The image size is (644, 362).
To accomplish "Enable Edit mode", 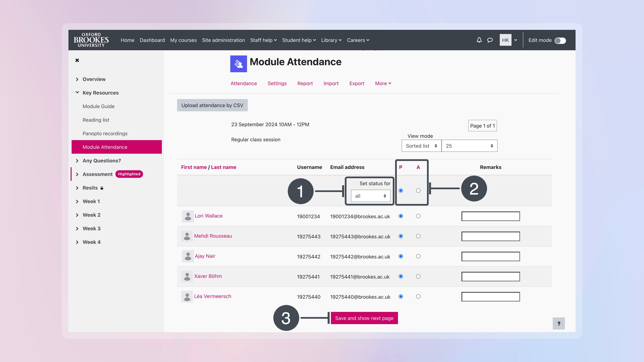I will pyautogui.click(x=560, y=40).
